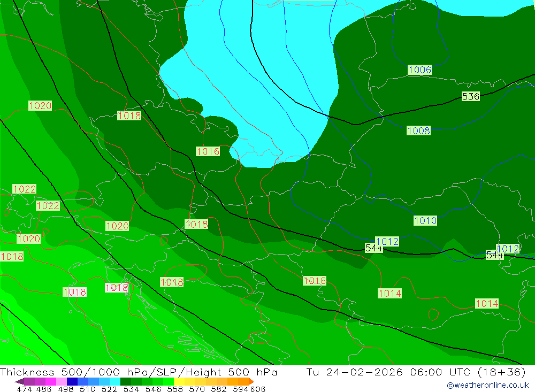This screenshot has width=535, height=392.
Task: Click the '06:00 UTC' forecast time
Action: tap(440, 372)
